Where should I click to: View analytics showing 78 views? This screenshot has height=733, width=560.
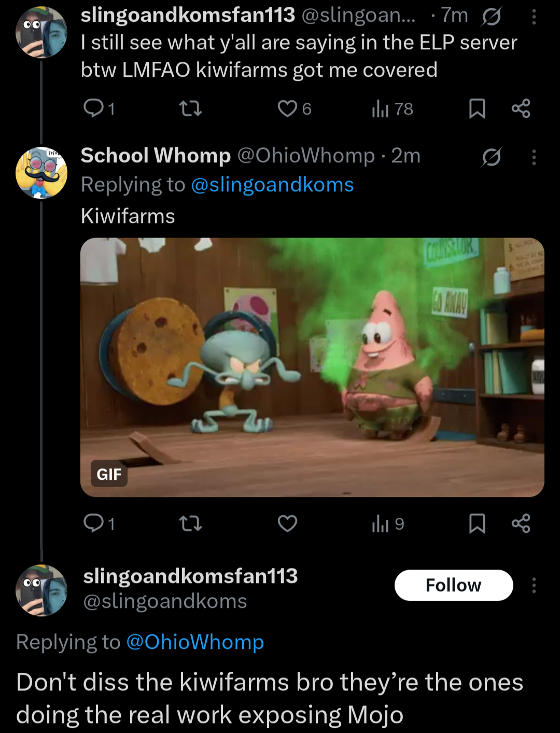coord(392,108)
